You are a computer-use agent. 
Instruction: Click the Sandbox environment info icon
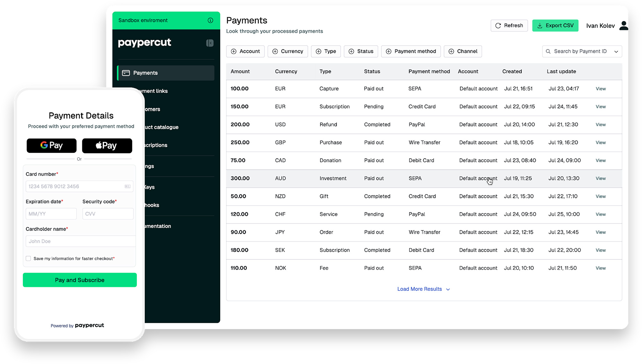pos(210,20)
